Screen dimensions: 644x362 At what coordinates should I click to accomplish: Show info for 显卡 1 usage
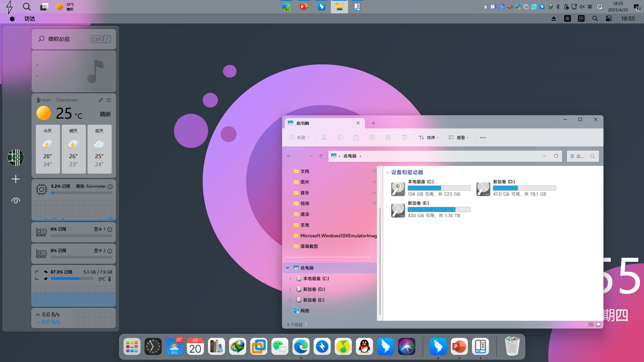point(110,230)
